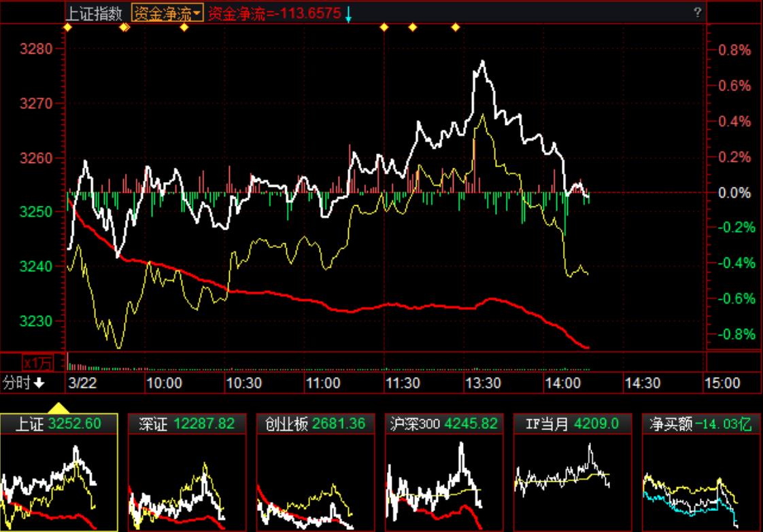Open the 沪深300 mini chart thumbnail
Viewport: 763px width, 532px height.
click(443, 482)
